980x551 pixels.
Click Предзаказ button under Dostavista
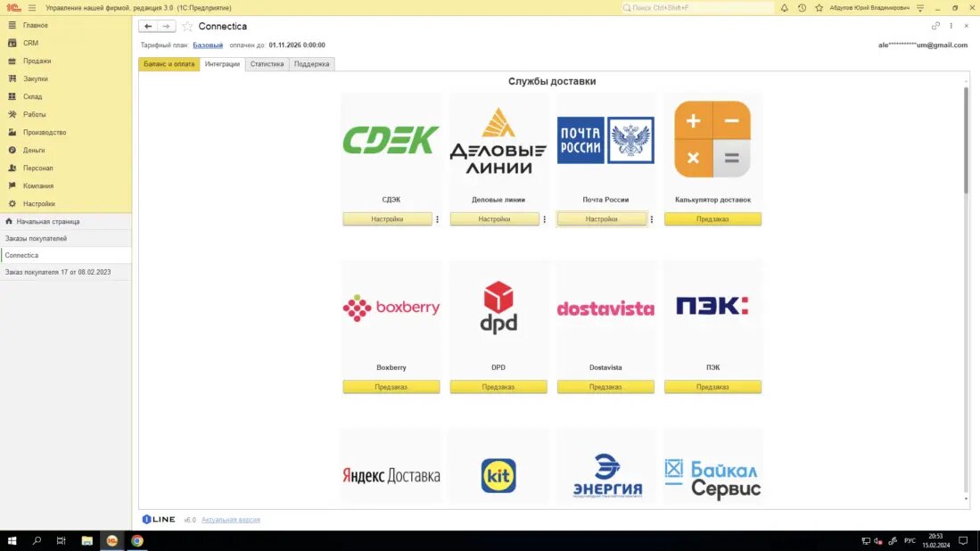(x=605, y=387)
